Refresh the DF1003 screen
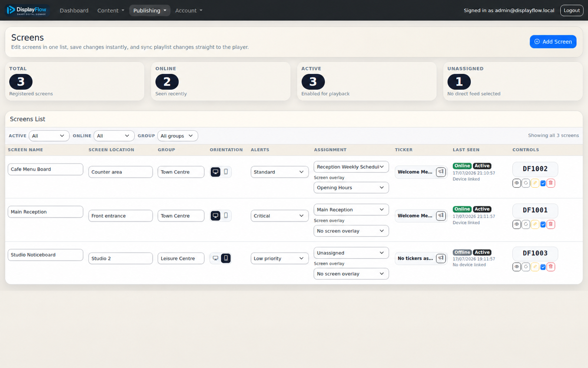This screenshot has height=368, width=588. (x=526, y=267)
